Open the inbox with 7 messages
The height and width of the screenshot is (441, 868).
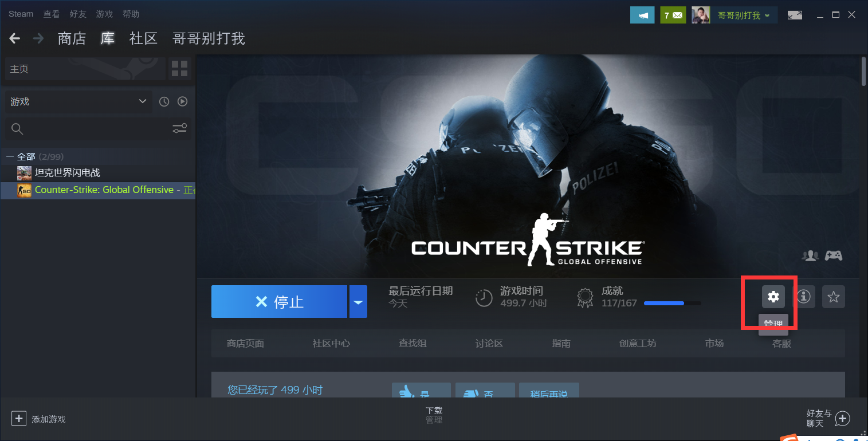[673, 15]
